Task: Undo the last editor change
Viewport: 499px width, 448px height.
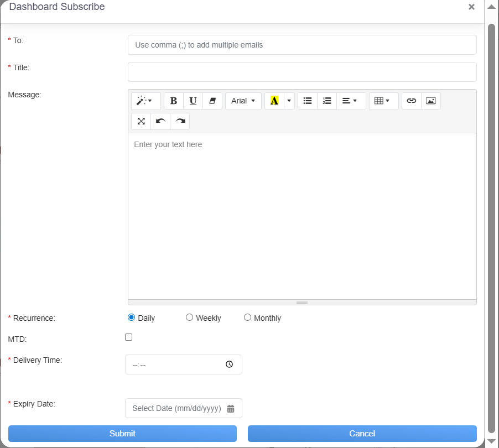Action: (160, 121)
